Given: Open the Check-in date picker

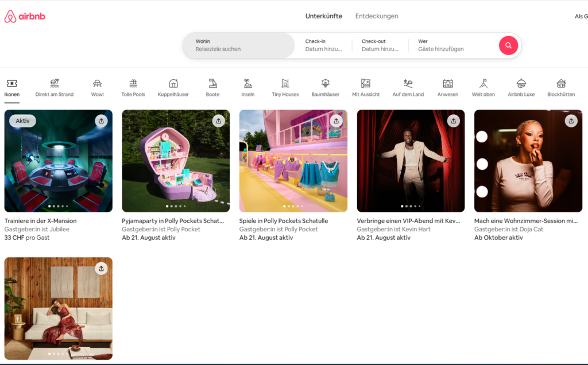Looking at the screenshot, I should click(x=323, y=45).
